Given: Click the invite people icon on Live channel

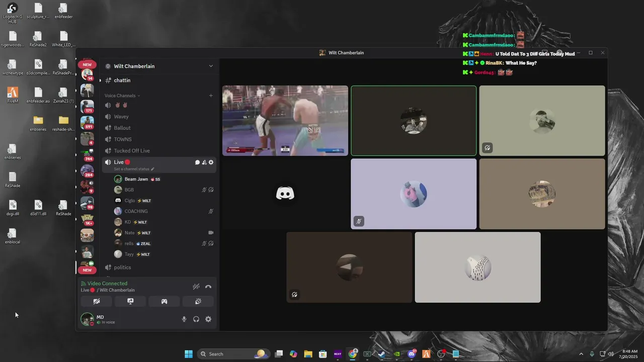Looking at the screenshot, I should [204, 162].
